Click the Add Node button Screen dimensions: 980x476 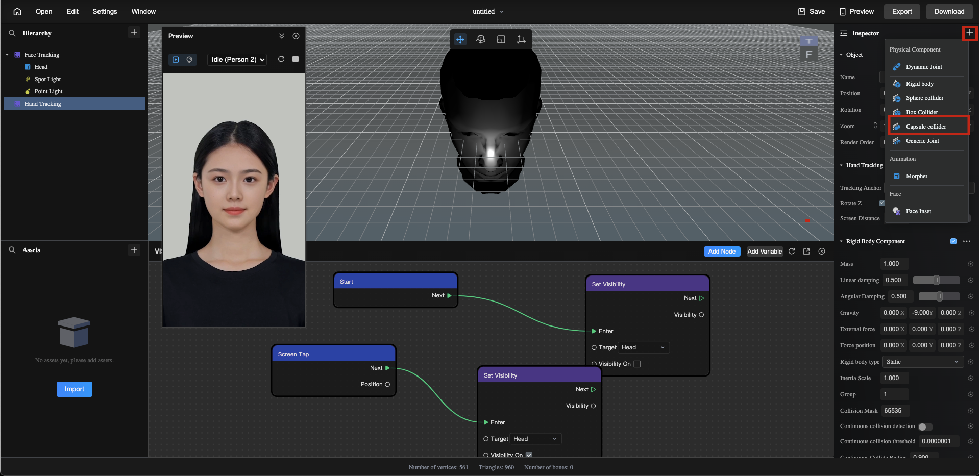click(722, 251)
